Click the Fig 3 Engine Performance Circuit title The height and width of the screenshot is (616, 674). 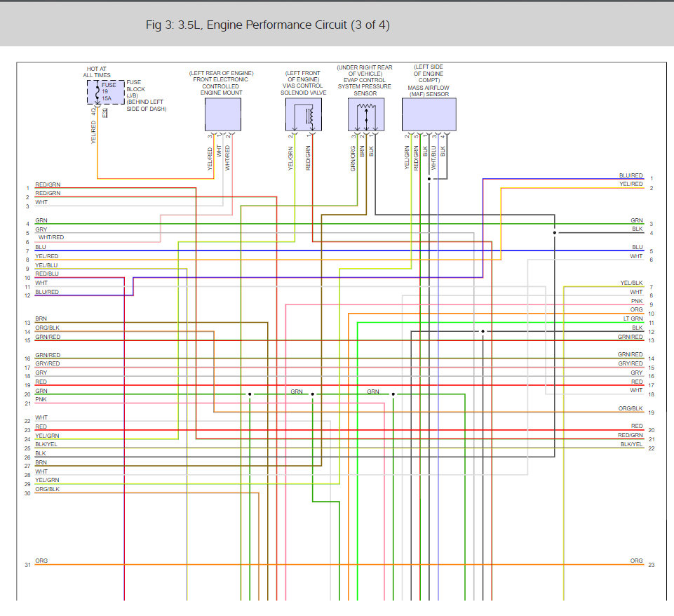(267, 25)
